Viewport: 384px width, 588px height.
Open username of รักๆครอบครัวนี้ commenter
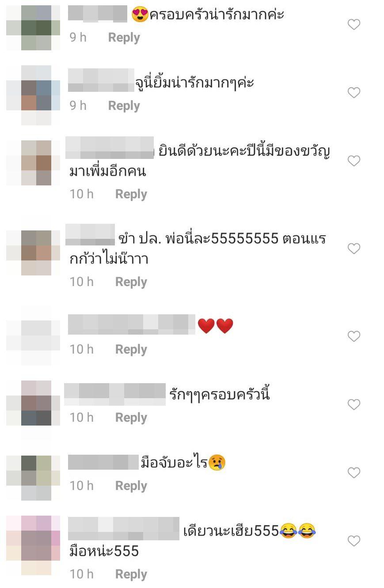click(115, 394)
